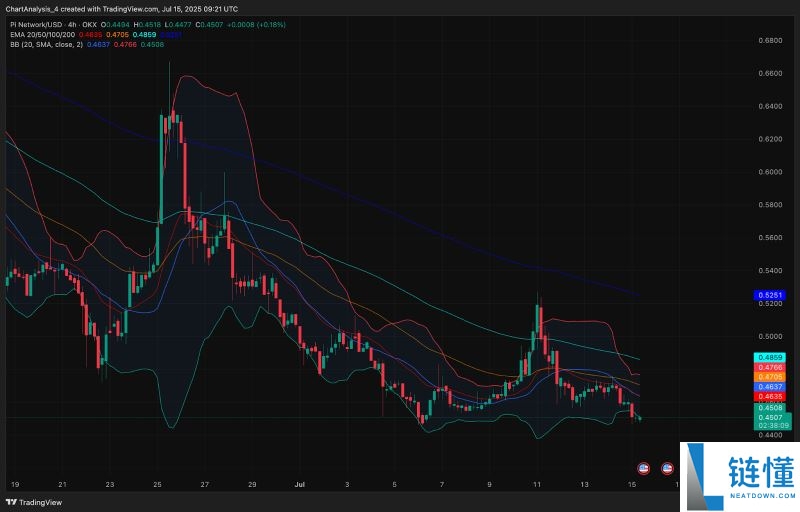Click the 11 date on the time axis

pos(537,483)
